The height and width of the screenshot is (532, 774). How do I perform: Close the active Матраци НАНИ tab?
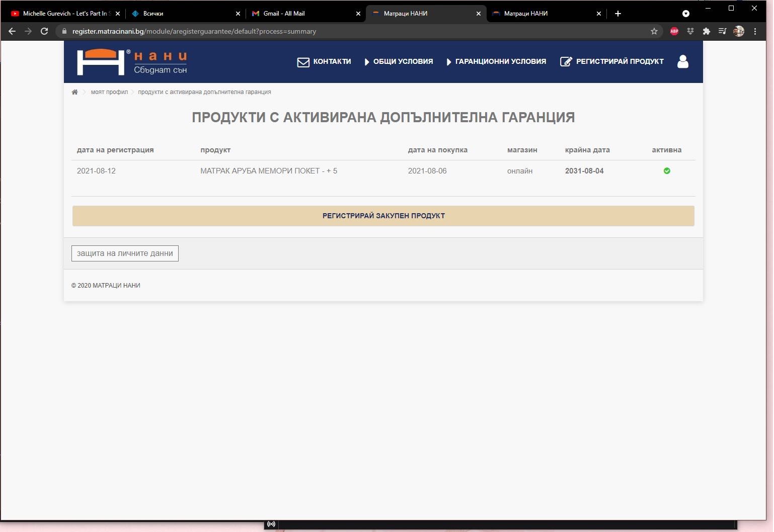point(479,14)
